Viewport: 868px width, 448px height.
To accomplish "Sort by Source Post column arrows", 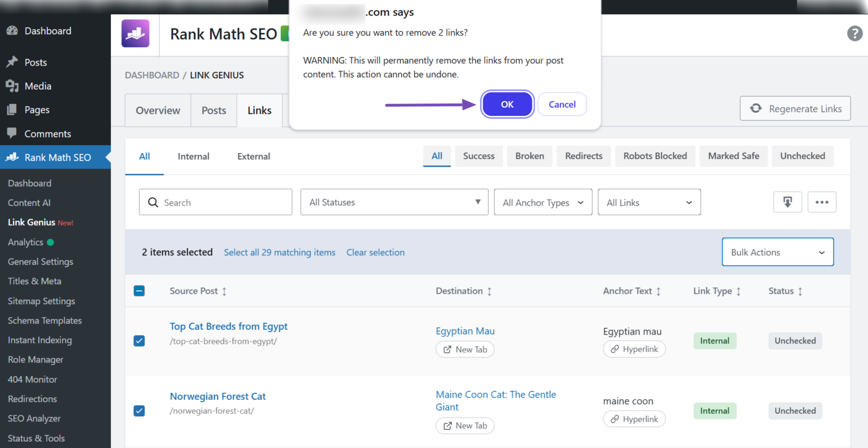I will 224,291.
